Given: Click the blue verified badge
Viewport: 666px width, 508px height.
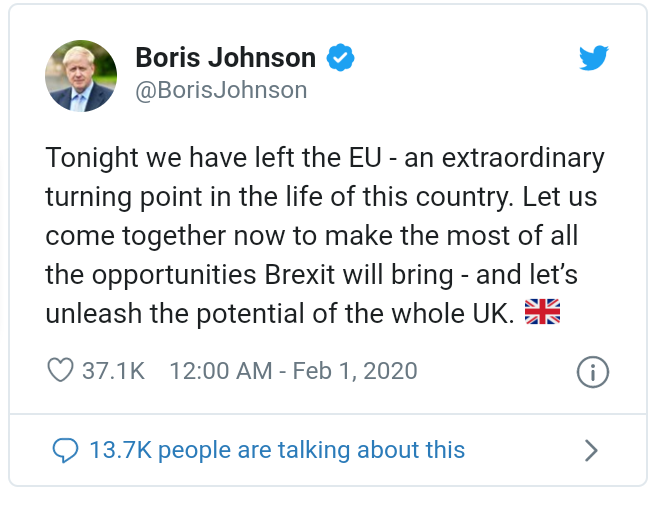Looking at the screenshot, I should click(x=341, y=58).
